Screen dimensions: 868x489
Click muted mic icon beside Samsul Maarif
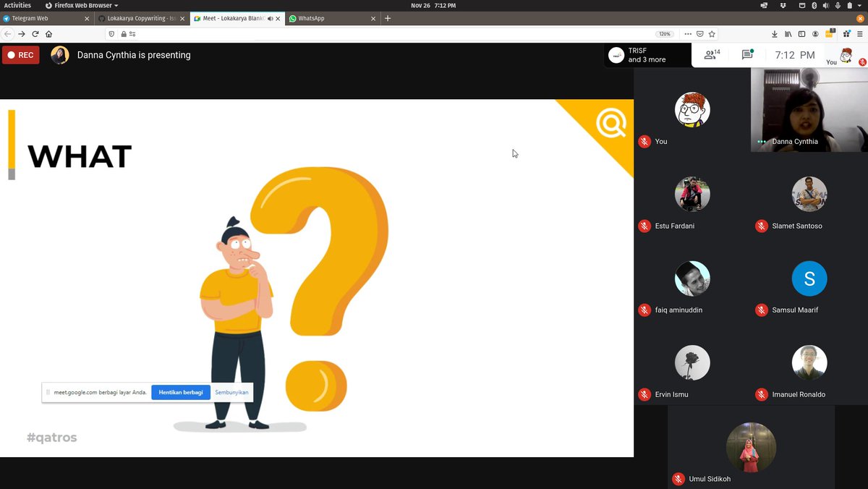click(761, 310)
